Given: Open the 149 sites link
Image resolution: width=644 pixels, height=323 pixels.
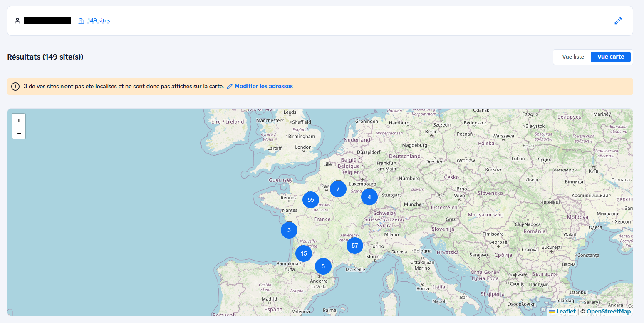Looking at the screenshot, I should click(99, 21).
